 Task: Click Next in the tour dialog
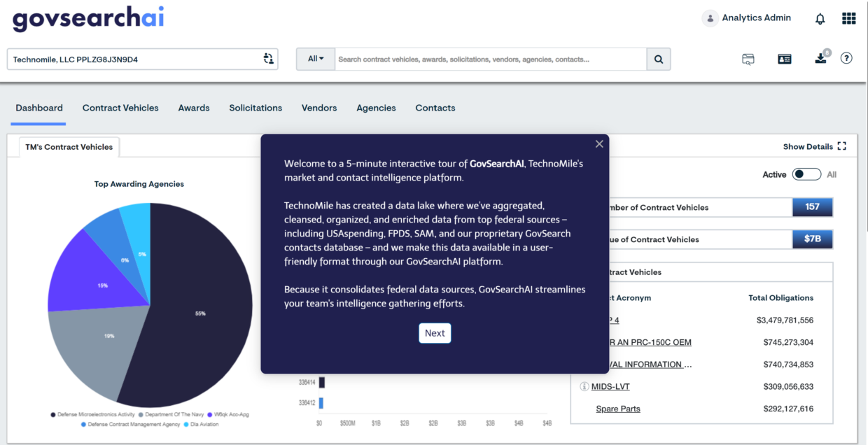[x=435, y=333]
